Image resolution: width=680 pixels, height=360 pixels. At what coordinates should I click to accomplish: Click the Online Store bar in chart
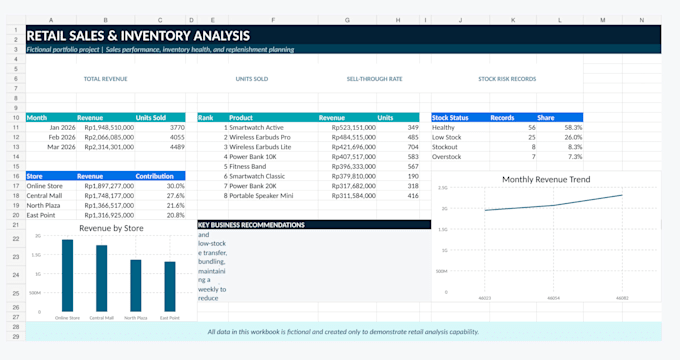[67, 275]
